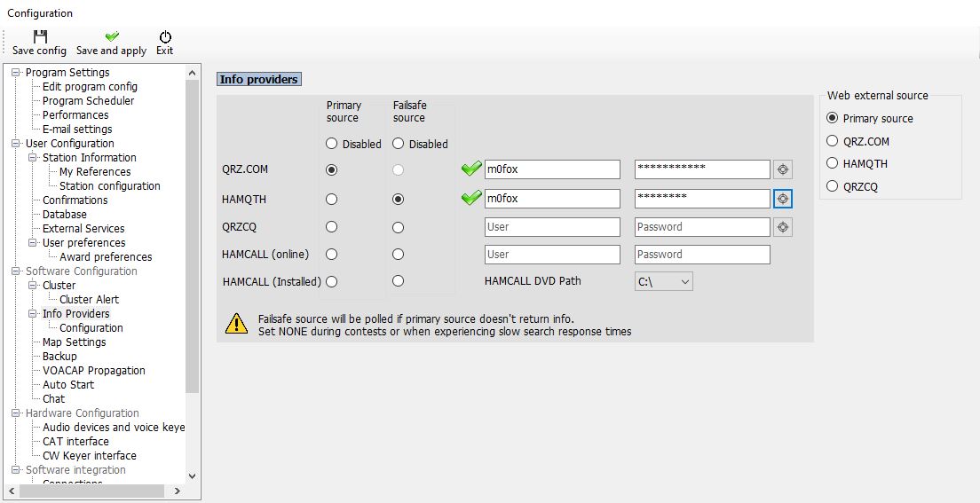
Task: Set Failsafe source to Disabled
Action: (x=398, y=144)
